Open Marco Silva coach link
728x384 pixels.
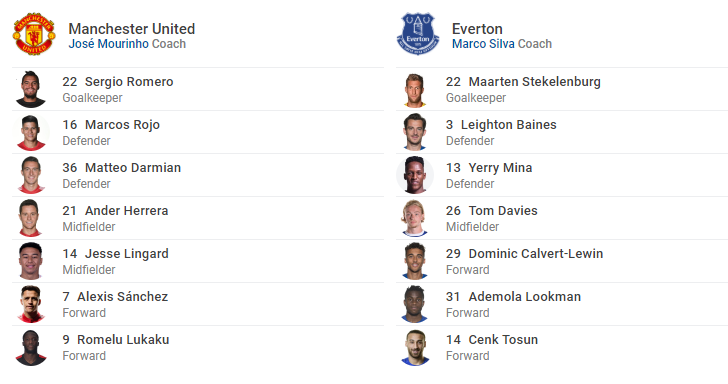pos(483,44)
